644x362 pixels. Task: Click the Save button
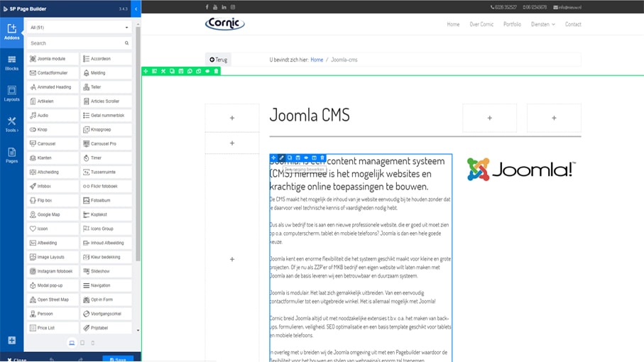(118, 358)
